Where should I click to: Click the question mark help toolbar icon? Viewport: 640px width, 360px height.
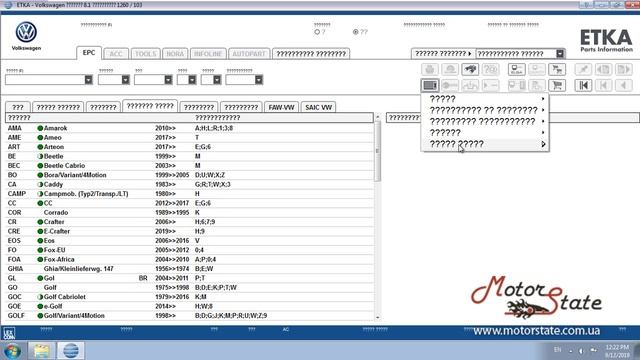point(490,69)
